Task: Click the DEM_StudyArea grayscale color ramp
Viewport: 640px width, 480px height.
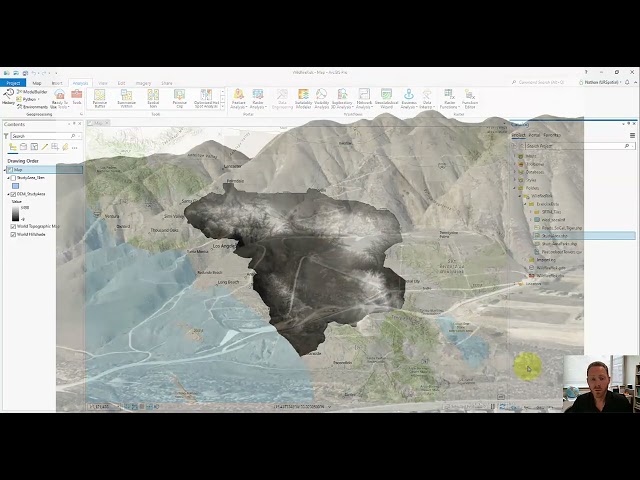Action: (16, 213)
